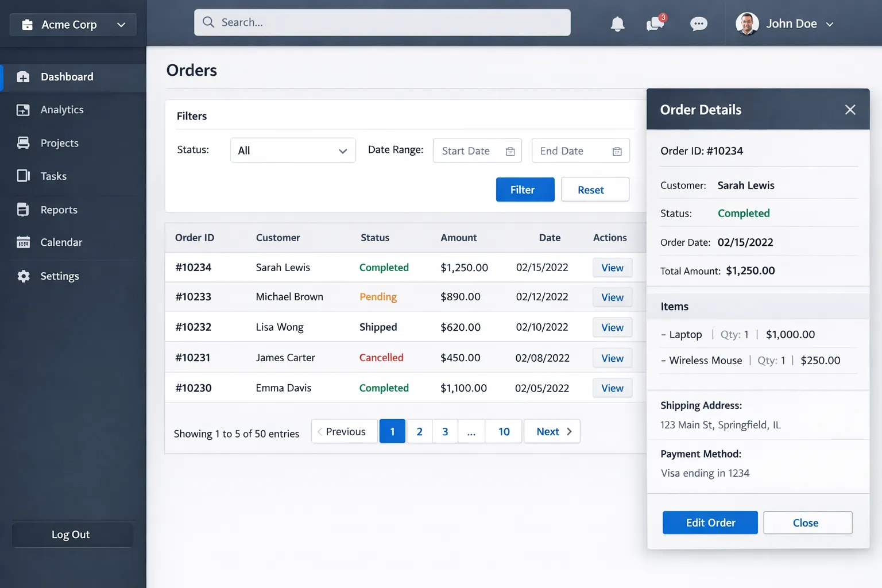The height and width of the screenshot is (588, 882).
Task: Click the Projects sidebar icon
Action: [23, 143]
